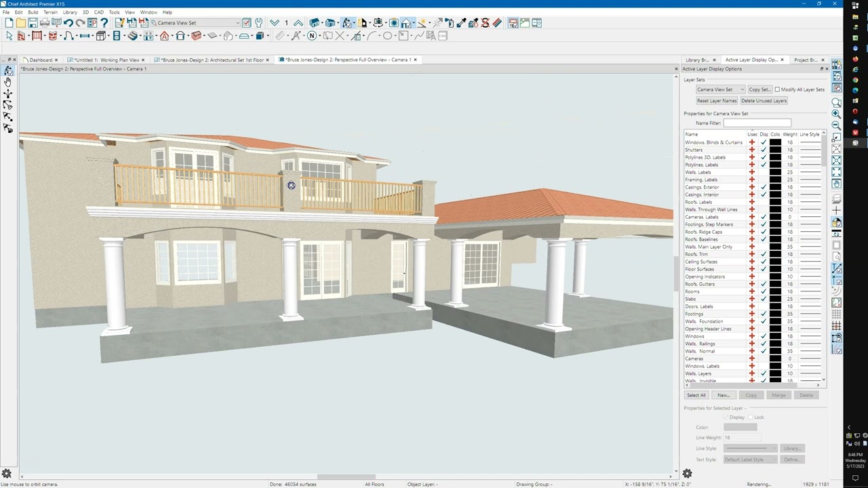
Task: Click the Open folder icon in toolbar
Action: click(x=21, y=23)
